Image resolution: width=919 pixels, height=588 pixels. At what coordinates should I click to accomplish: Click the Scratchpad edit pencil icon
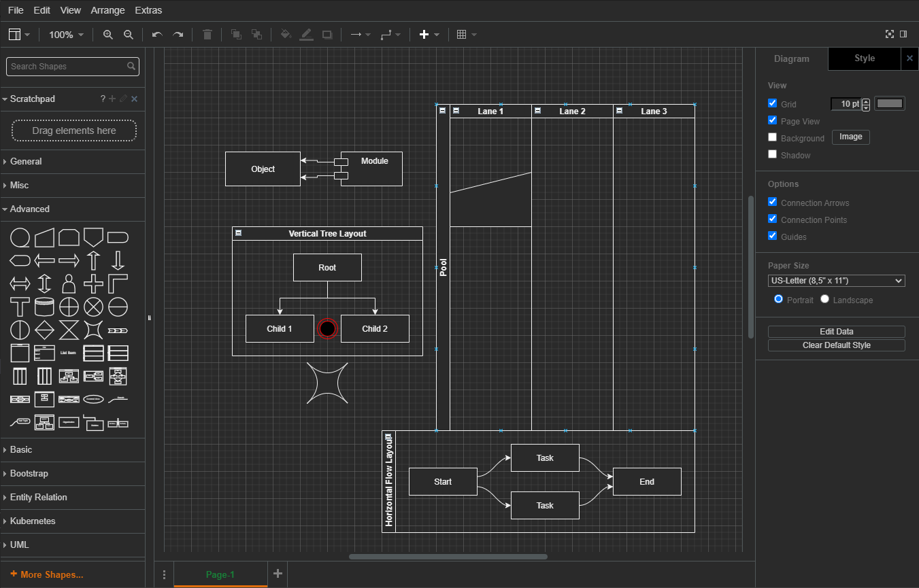[x=124, y=99]
